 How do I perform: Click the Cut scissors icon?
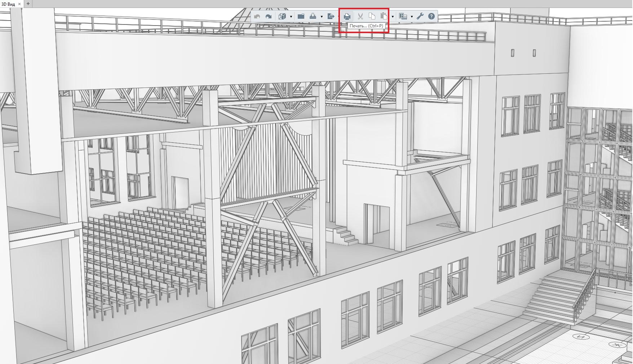click(360, 16)
